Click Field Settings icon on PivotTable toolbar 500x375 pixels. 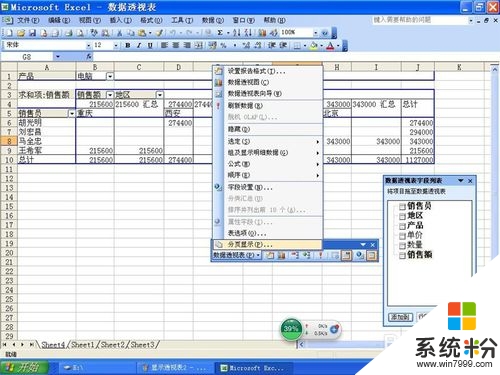(x=360, y=255)
